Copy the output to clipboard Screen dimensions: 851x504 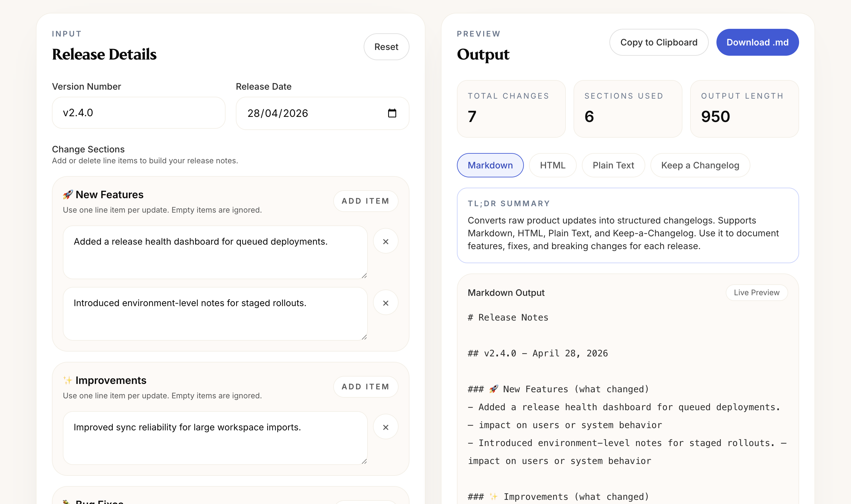(x=659, y=42)
